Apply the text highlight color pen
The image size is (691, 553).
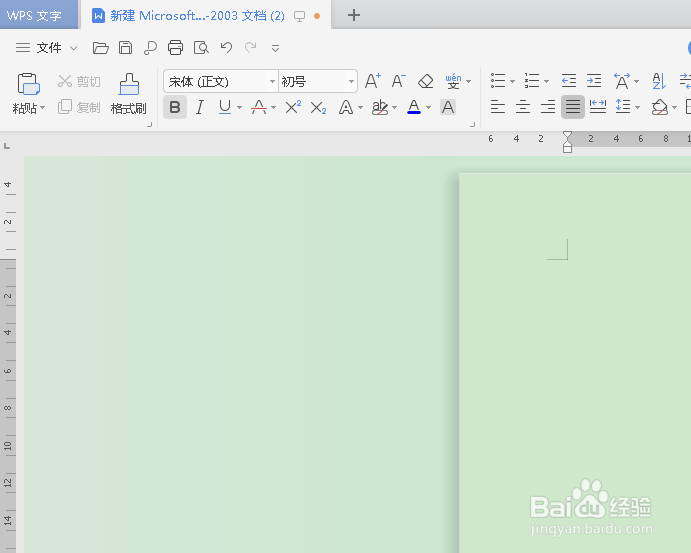(x=379, y=107)
